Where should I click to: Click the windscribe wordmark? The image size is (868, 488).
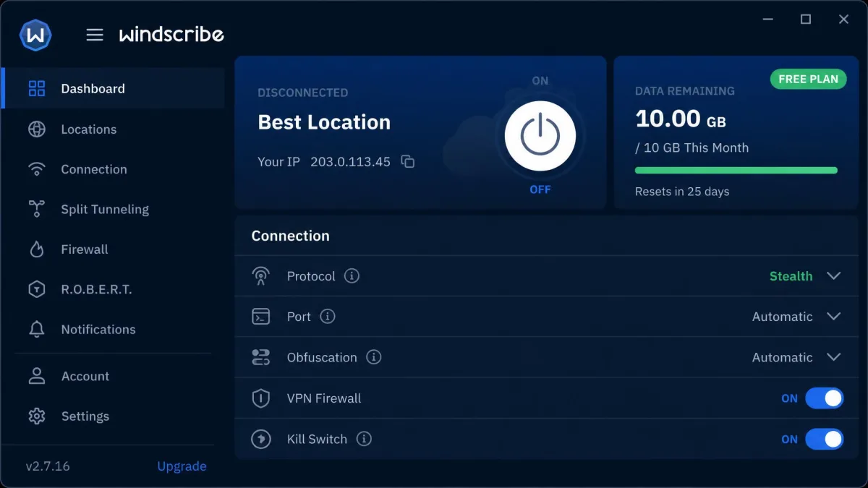coord(171,34)
